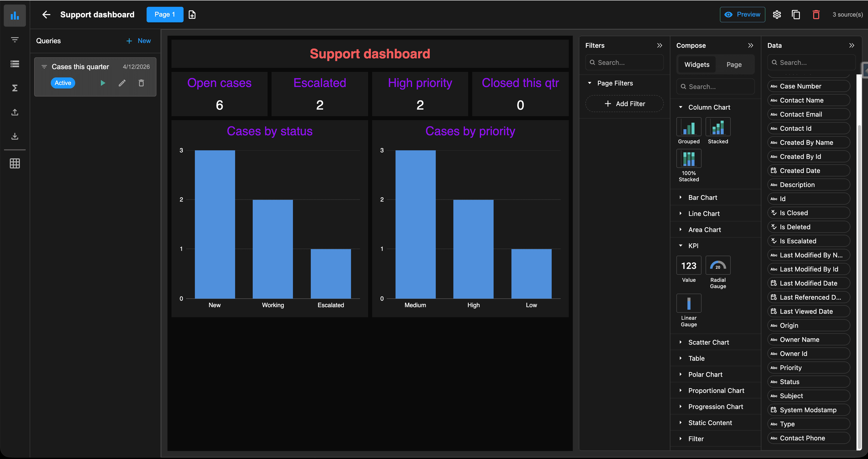Select the Page 1 tab
The image size is (868, 459).
165,15
